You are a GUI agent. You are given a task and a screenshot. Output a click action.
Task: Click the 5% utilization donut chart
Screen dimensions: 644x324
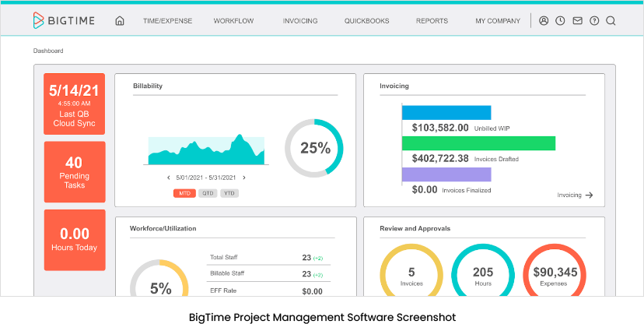[x=159, y=277]
